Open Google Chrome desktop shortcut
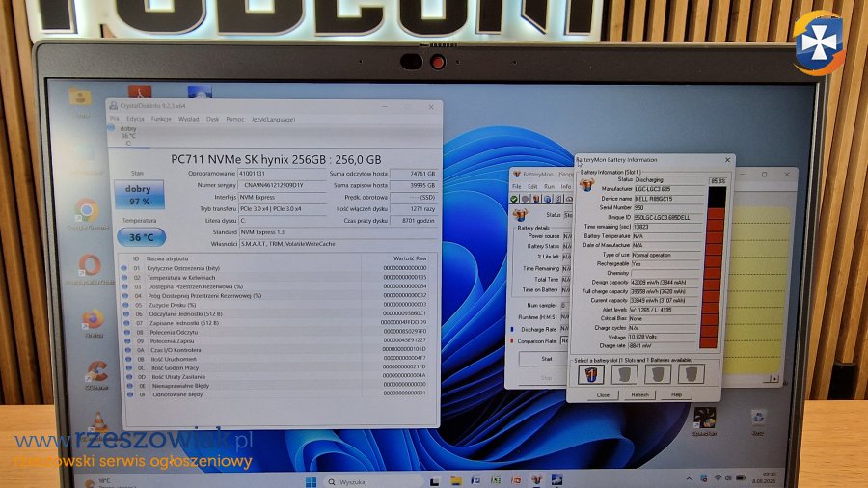The height and width of the screenshot is (488, 868). 87,214
